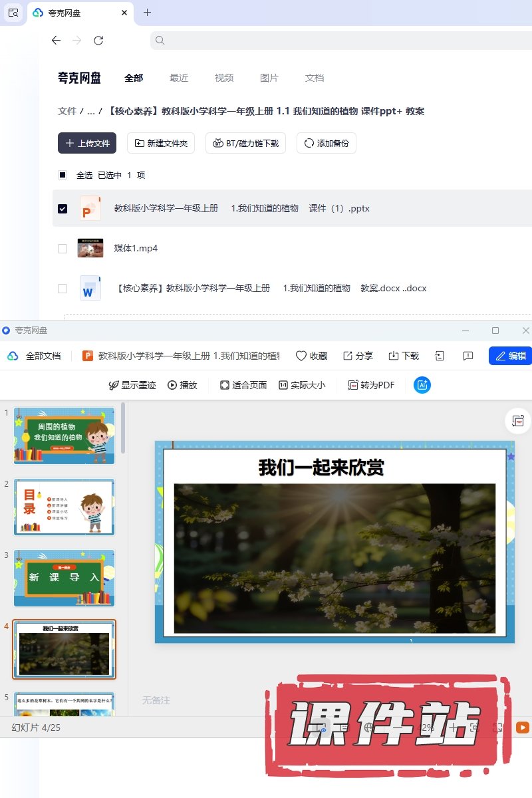Toggle the 全选 select-all checkbox
Image resolution: width=532 pixels, height=798 pixels.
coord(63,176)
